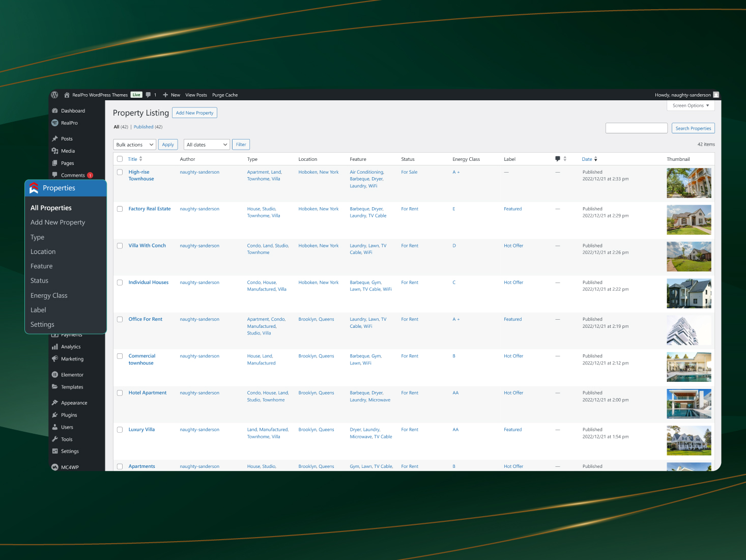The image size is (746, 560).
Task: Click the Posts pin icon
Action: point(55,138)
